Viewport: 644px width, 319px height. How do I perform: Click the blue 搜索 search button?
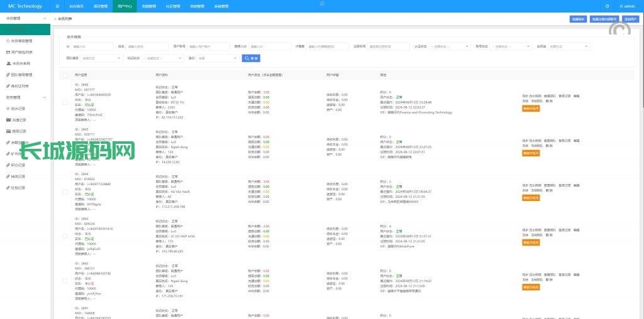pyautogui.click(x=252, y=58)
